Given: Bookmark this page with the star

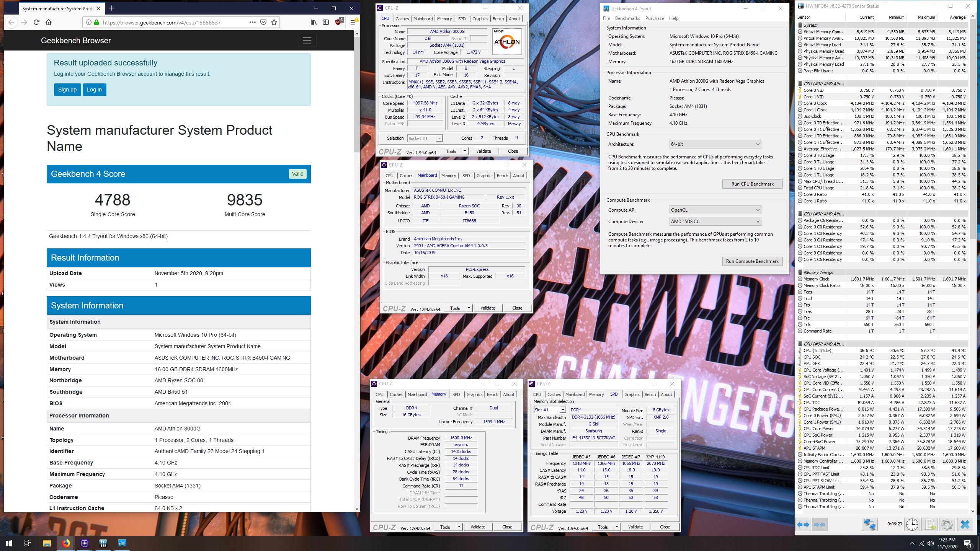Looking at the screenshot, I should tap(274, 22).
